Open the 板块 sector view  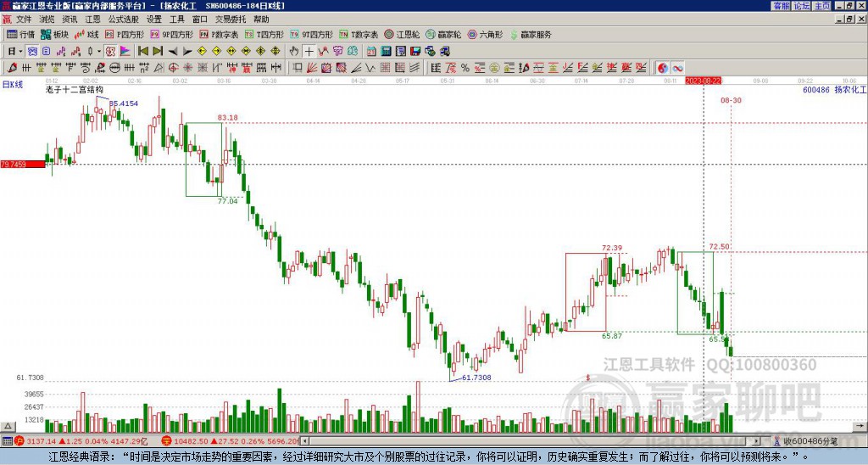[54, 34]
